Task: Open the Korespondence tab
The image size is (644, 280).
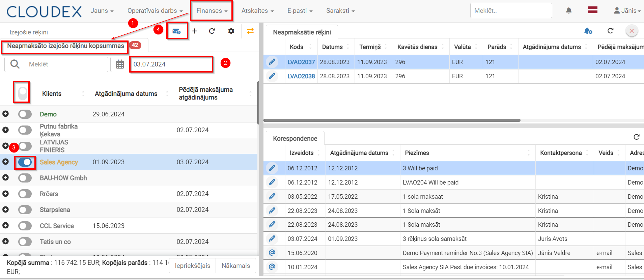Action: [295, 138]
